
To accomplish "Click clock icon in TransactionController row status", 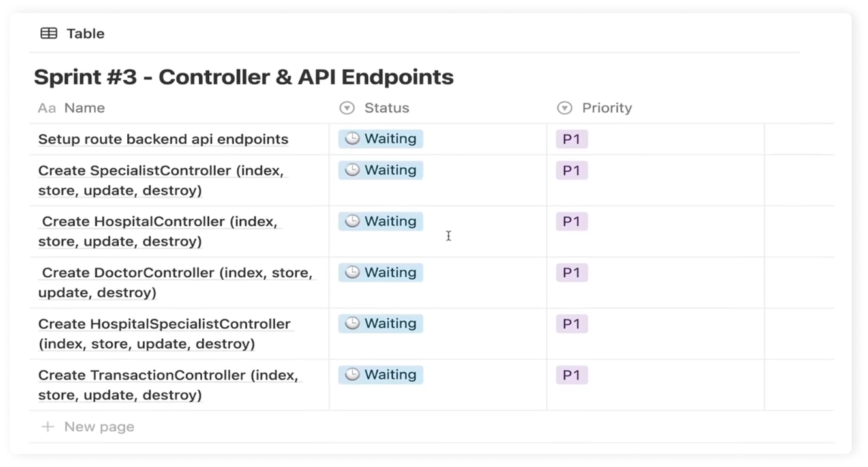I will tap(352, 374).
